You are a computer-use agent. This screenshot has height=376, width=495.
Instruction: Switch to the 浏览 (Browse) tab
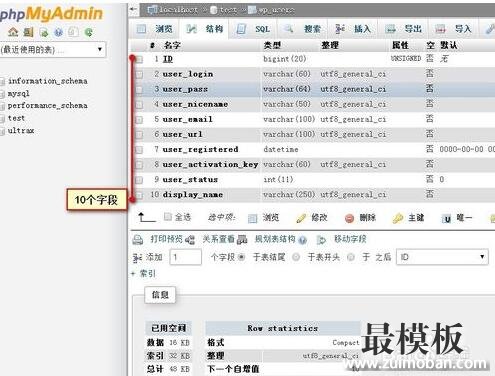pyautogui.click(x=155, y=29)
